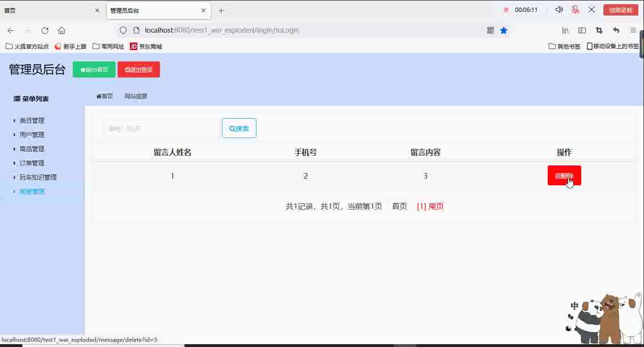644x347 pixels.
Task: Open the Firefox hamburger menu
Action: [x=633, y=30]
